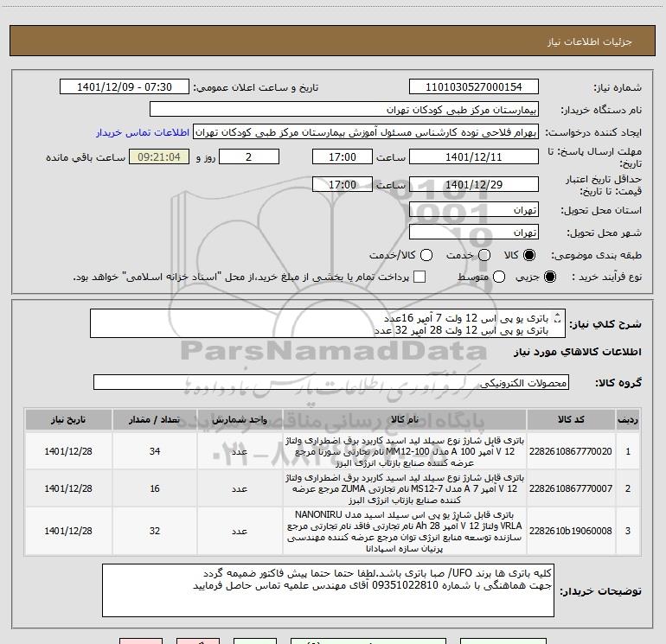This screenshot has width=666, height=644.
Task: Click the scroll arrows in the description box
Action: [x=558, y=317]
